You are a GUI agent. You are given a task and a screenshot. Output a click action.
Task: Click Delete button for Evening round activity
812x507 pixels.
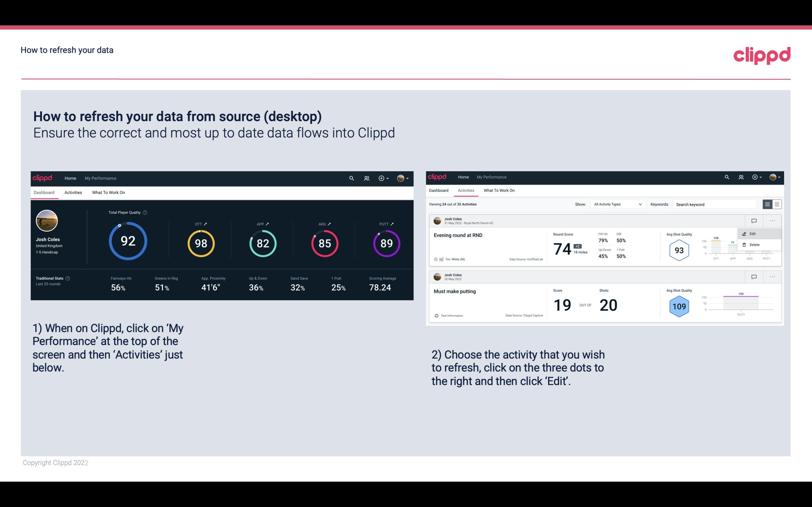[x=755, y=245]
